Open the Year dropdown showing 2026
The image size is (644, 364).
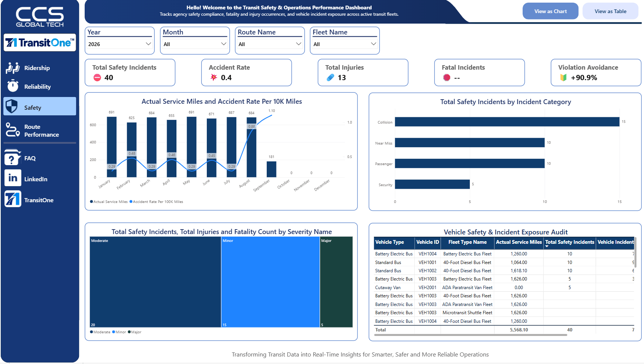tap(120, 44)
